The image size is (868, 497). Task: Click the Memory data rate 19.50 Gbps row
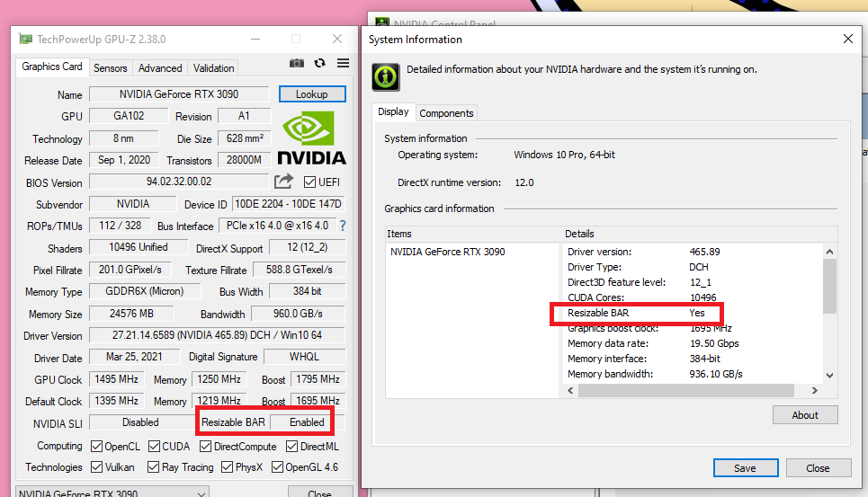[x=653, y=343]
